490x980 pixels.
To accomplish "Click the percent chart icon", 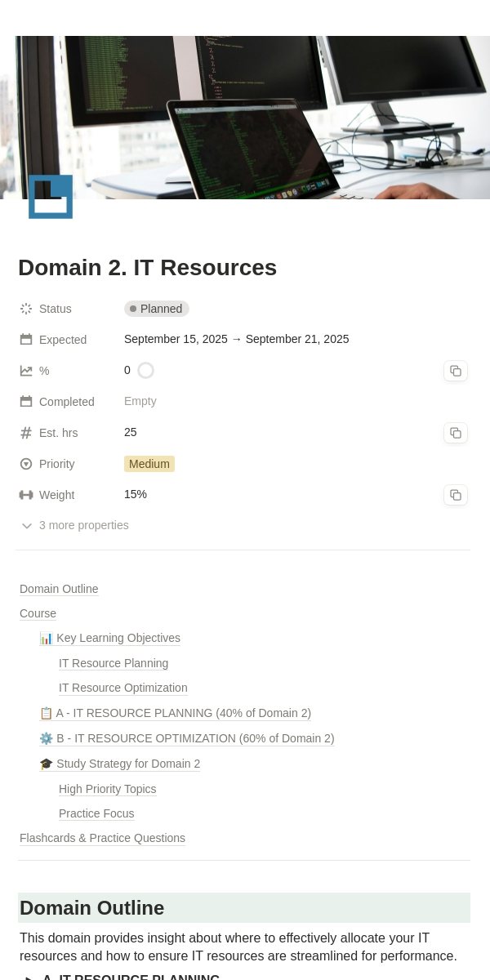I will pyautogui.click(x=26, y=371).
